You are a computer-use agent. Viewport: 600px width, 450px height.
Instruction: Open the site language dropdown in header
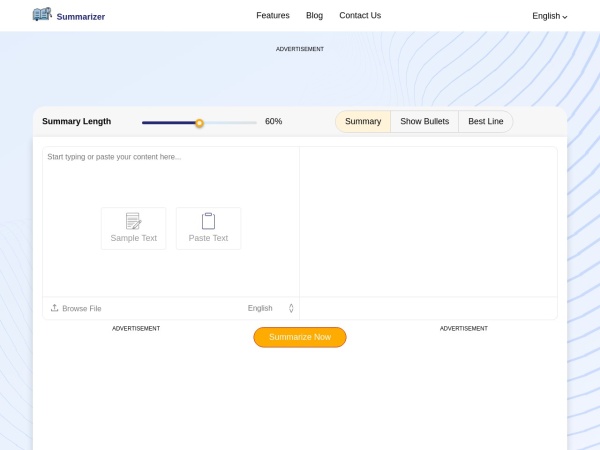click(549, 16)
